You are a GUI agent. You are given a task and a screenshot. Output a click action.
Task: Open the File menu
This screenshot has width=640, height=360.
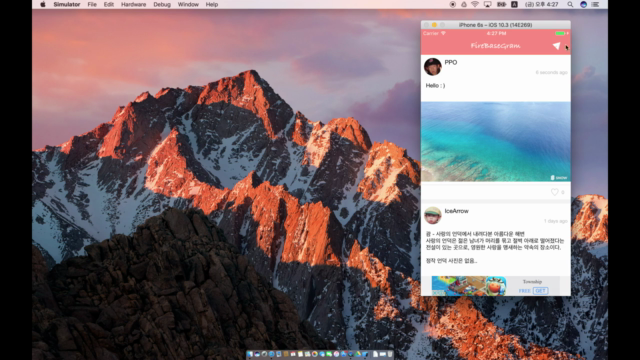point(92,4)
